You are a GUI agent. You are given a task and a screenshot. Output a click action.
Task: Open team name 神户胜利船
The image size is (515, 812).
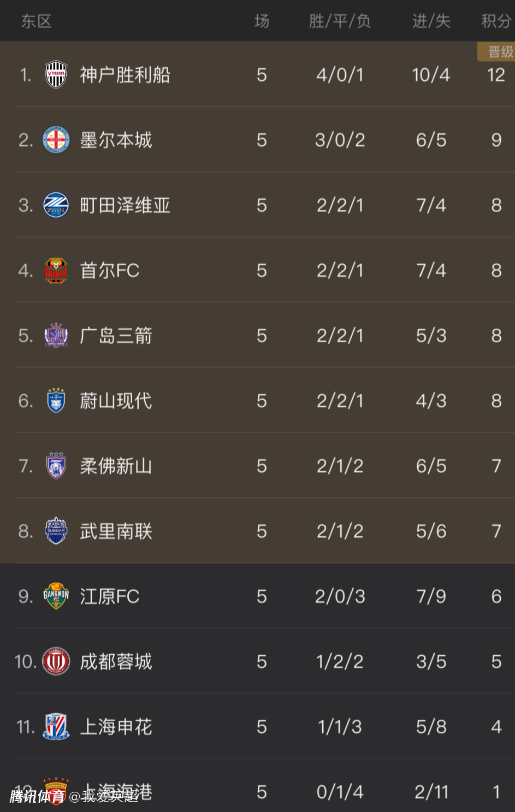pyautogui.click(x=125, y=75)
